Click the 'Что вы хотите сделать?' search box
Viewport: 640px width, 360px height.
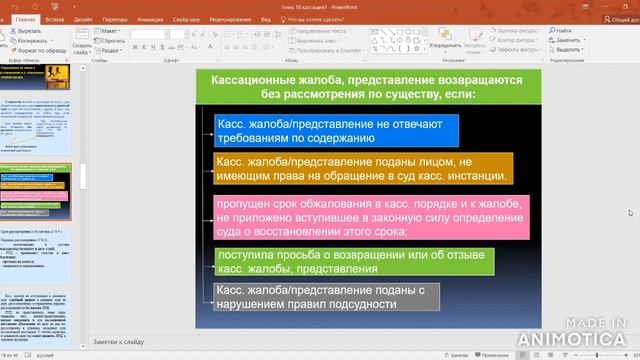[312, 19]
